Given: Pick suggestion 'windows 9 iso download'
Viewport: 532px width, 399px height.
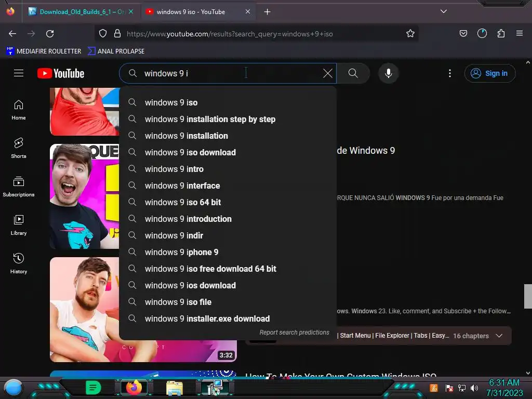Looking at the screenshot, I should pyautogui.click(x=228, y=152).
